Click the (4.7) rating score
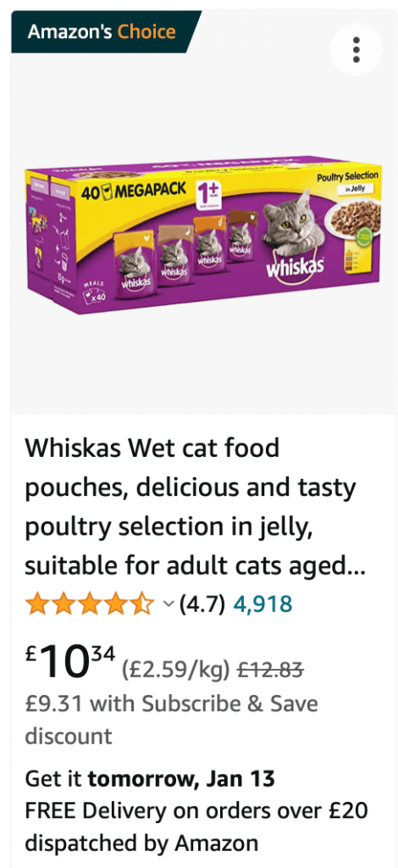Viewport: 398px width, 868px height. 202,604
